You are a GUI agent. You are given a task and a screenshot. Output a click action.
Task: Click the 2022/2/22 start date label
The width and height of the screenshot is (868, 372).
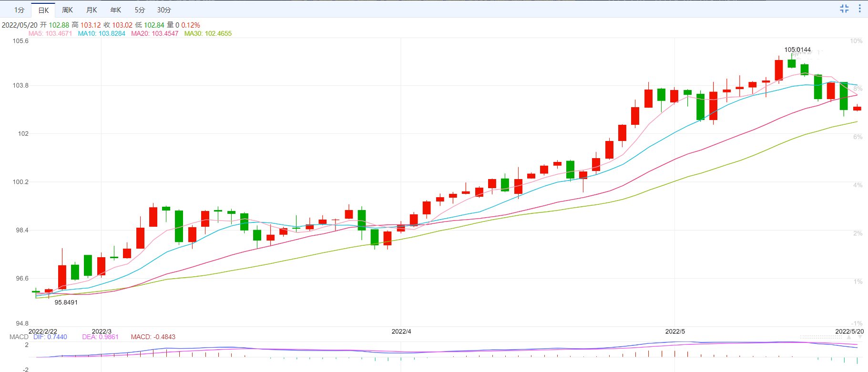(43, 331)
